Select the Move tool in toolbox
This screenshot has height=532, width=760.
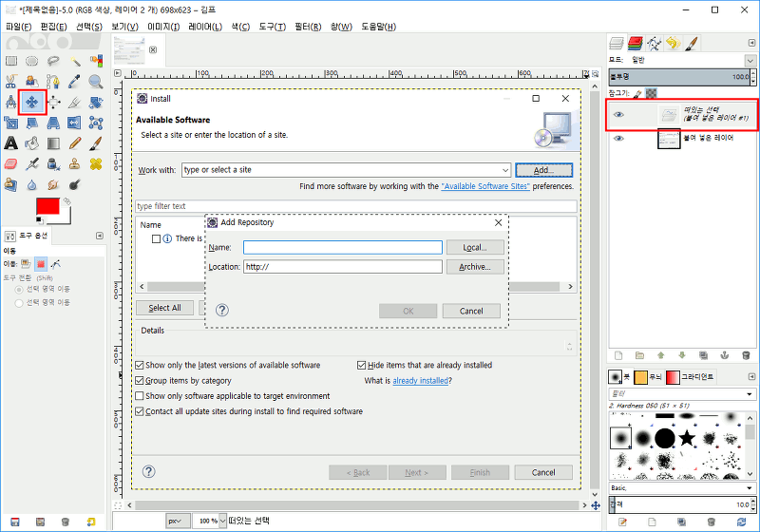point(32,101)
